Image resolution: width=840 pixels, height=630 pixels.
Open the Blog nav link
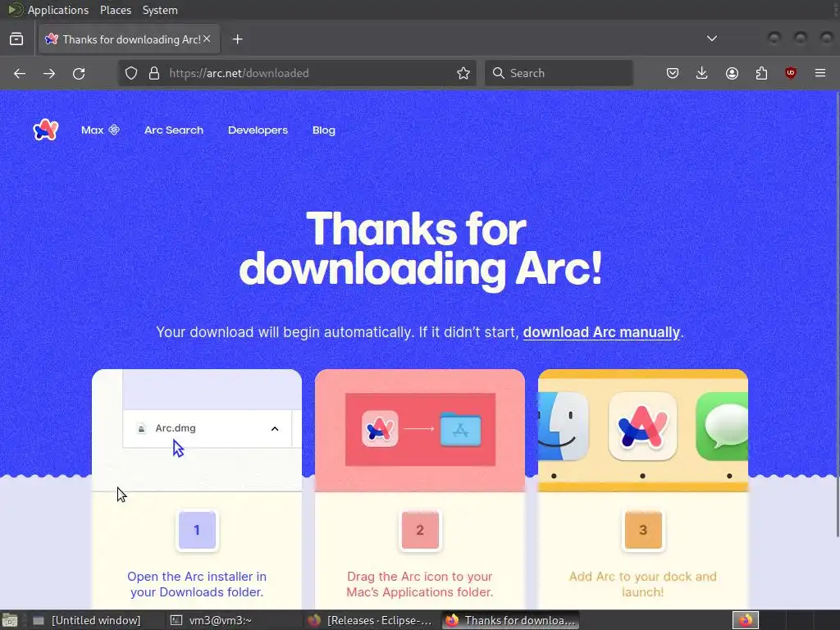click(x=323, y=130)
